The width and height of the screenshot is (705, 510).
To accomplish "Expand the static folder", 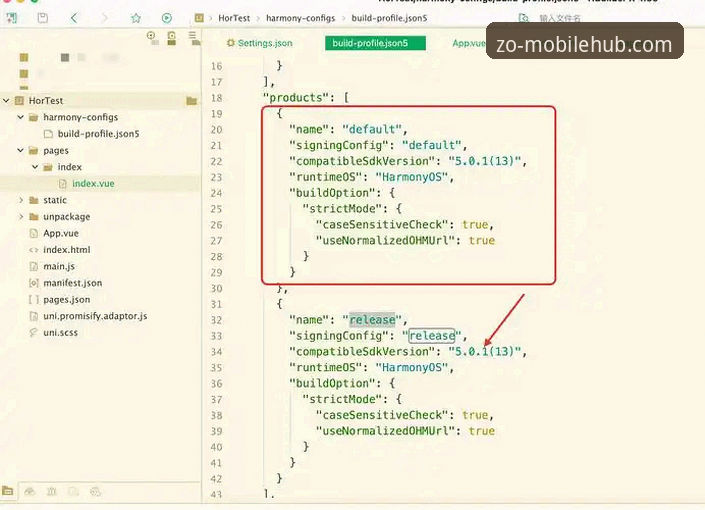I will pyautogui.click(x=21, y=200).
